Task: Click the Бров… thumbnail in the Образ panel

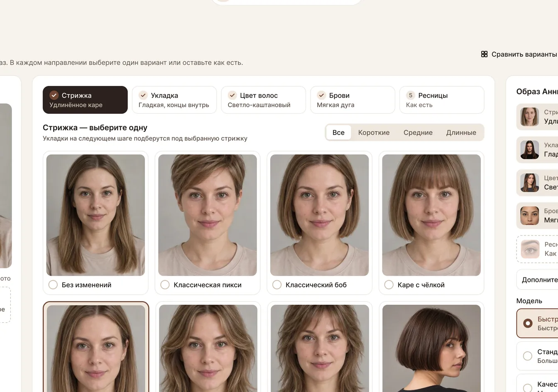Action: point(530,216)
